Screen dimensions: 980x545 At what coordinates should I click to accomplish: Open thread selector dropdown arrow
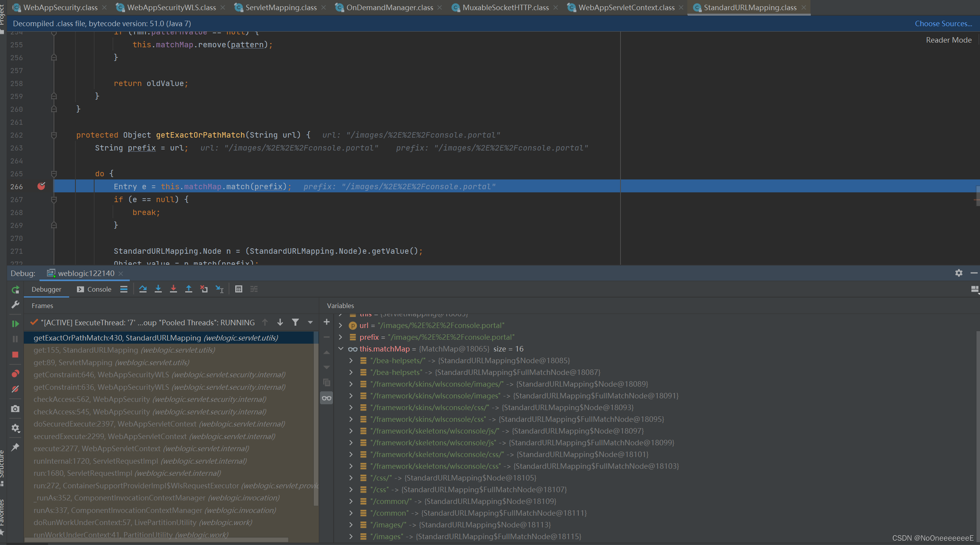pos(310,323)
